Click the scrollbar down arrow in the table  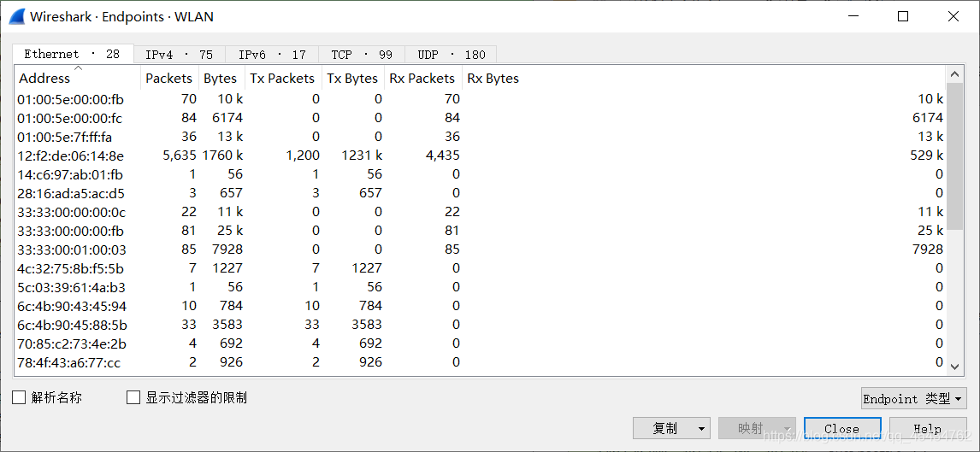pyautogui.click(x=954, y=367)
